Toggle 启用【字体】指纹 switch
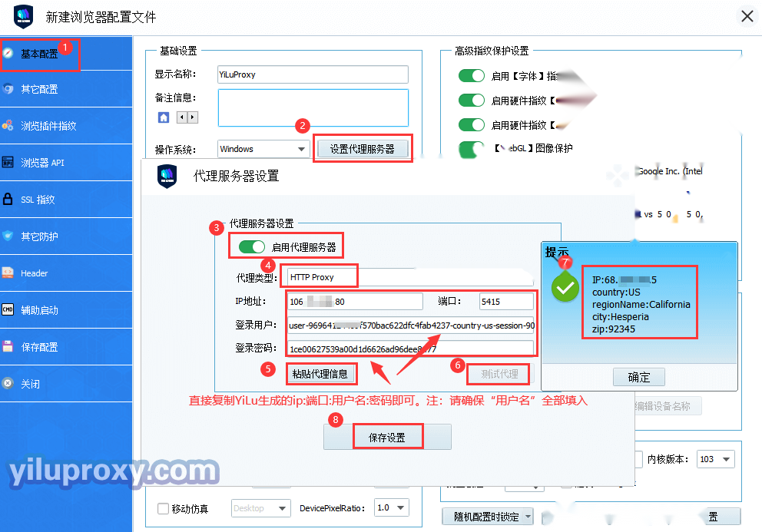Screen dimensions: 762x532 [x=472, y=76]
